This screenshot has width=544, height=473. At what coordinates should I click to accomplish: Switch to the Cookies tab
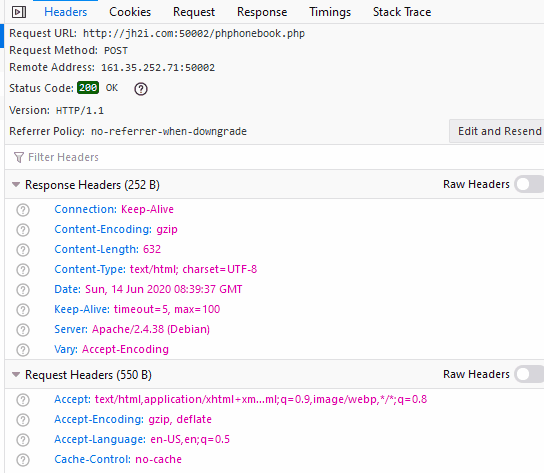coord(130,12)
